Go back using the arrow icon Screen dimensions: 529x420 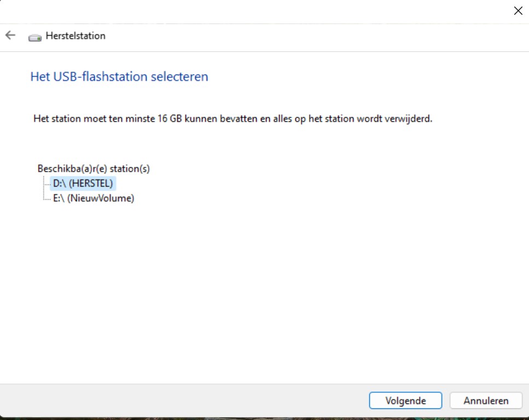[x=10, y=36]
